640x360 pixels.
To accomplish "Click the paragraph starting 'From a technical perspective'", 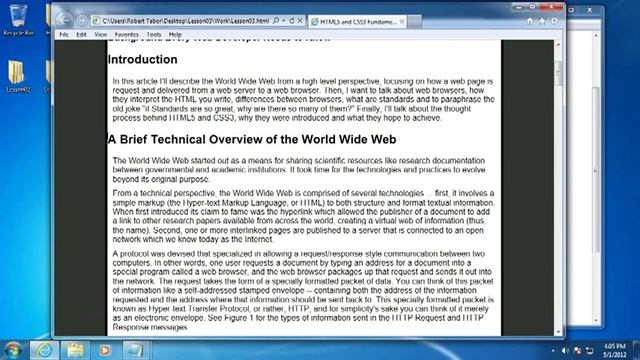I will 303,216.
